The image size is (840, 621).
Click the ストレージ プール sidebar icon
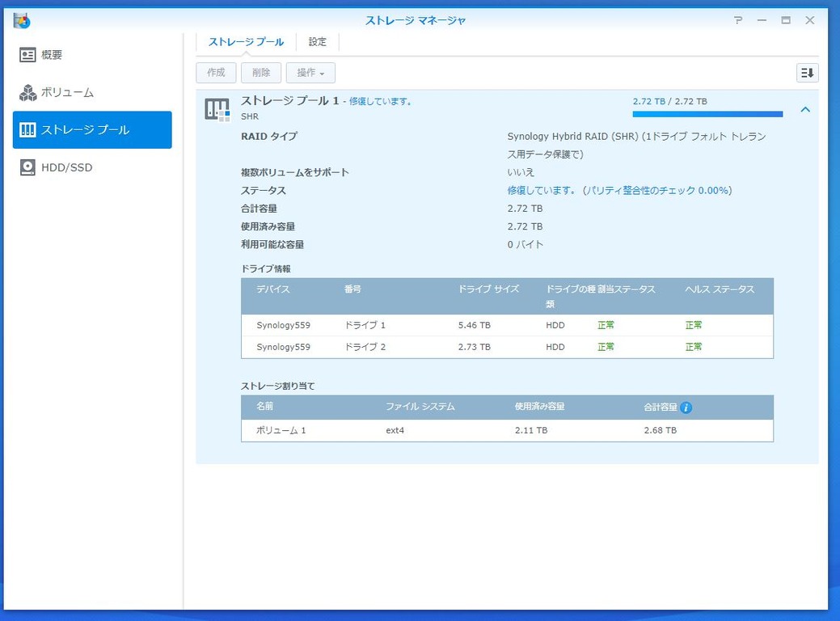[27, 129]
